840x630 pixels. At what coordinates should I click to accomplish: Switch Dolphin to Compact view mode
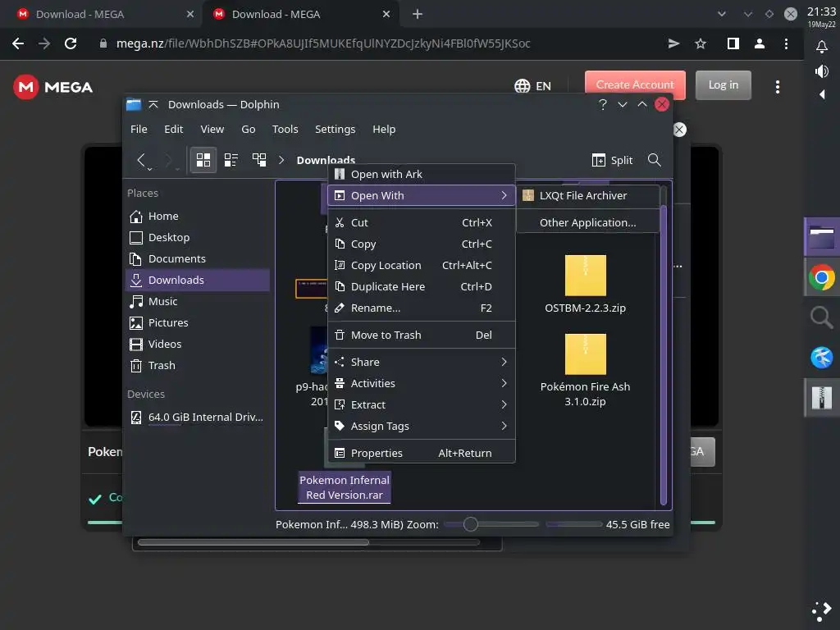pos(231,160)
